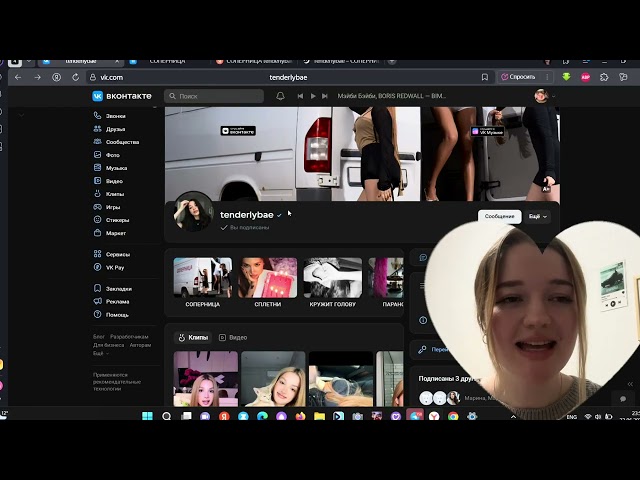This screenshot has width=640, height=480.
Task: Switch to the Клипы tab
Action: click(193, 338)
